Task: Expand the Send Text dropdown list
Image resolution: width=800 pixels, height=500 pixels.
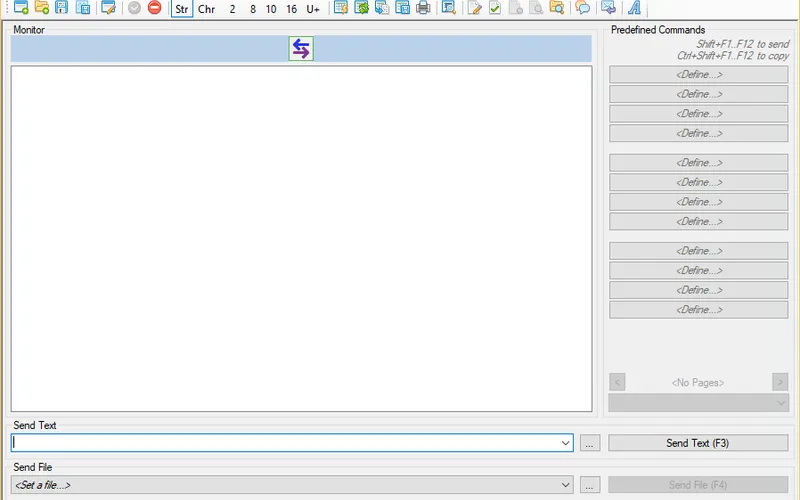Action: click(x=566, y=443)
